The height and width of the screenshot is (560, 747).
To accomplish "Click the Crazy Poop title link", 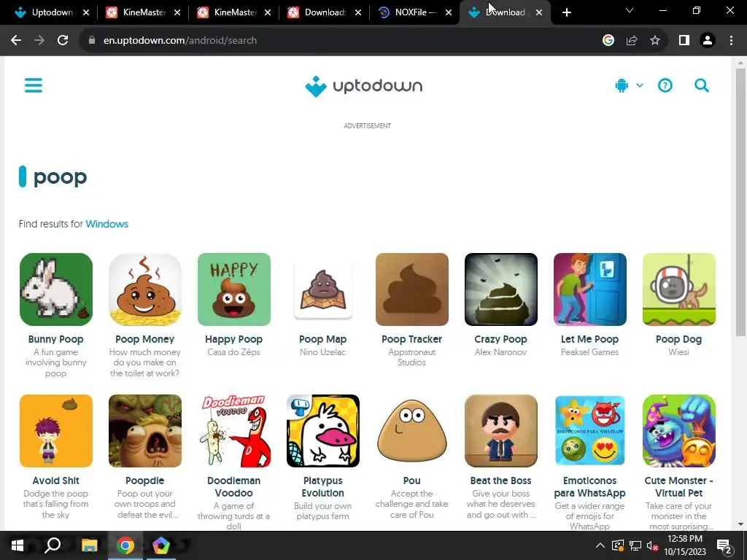I will [500, 339].
